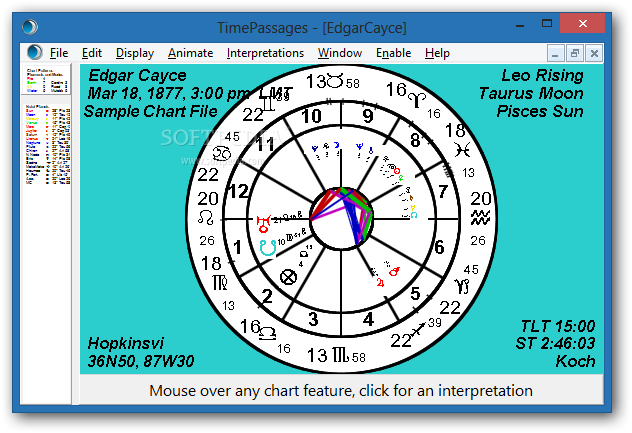
Task: Click house number 11
Action: [x=266, y=144]
